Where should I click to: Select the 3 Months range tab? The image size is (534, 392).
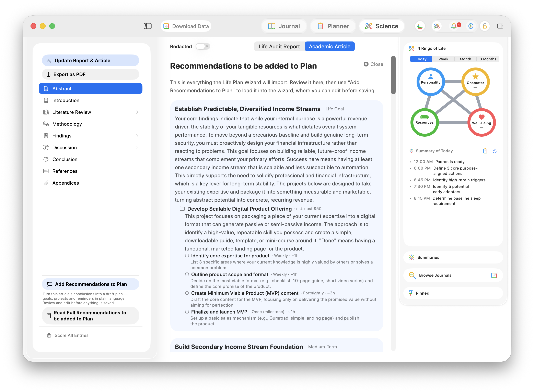point(488,59)
